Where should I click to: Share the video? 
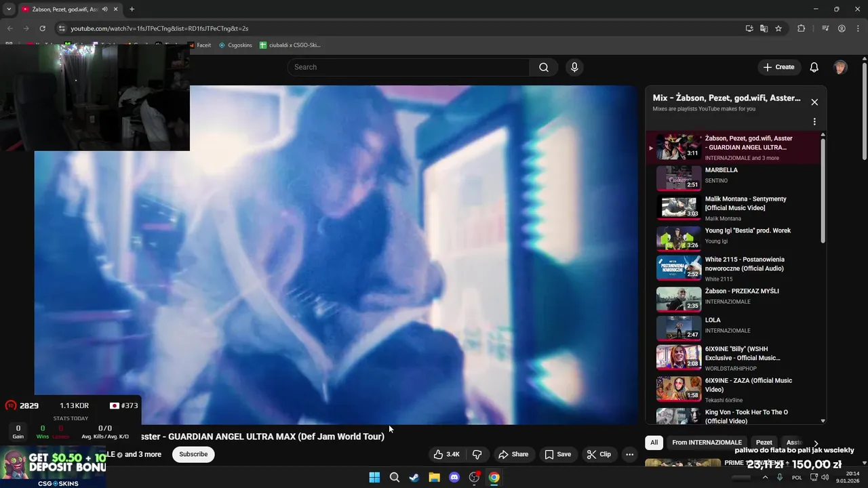513,454
